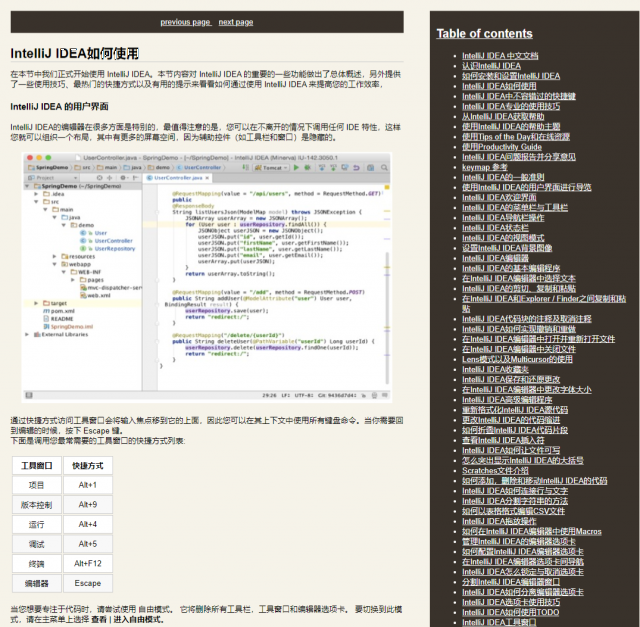This screenshot has height=627, width=640.
Task: Open 'IntelliJ IDEA如何使用TODO' link
Action: [511, 612]
